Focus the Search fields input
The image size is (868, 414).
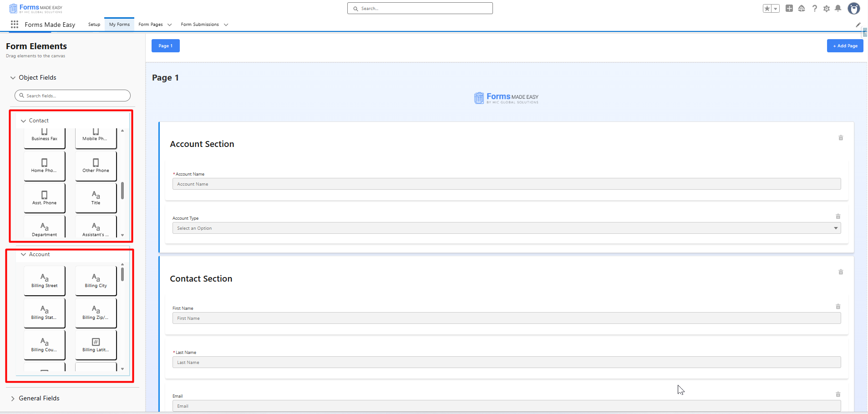73,96
